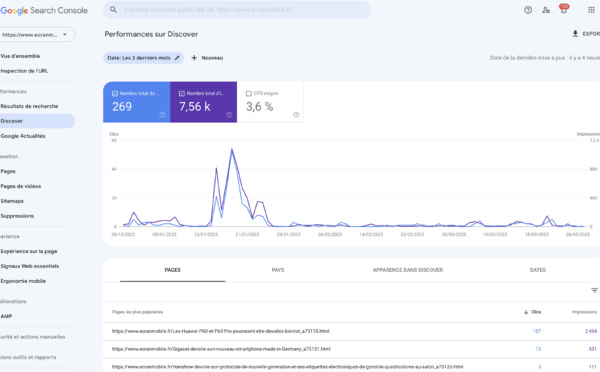This screenshot has height=372, width=600.
Task: Click the filter icon above the pages table
Action: click(x=594, y=290)
